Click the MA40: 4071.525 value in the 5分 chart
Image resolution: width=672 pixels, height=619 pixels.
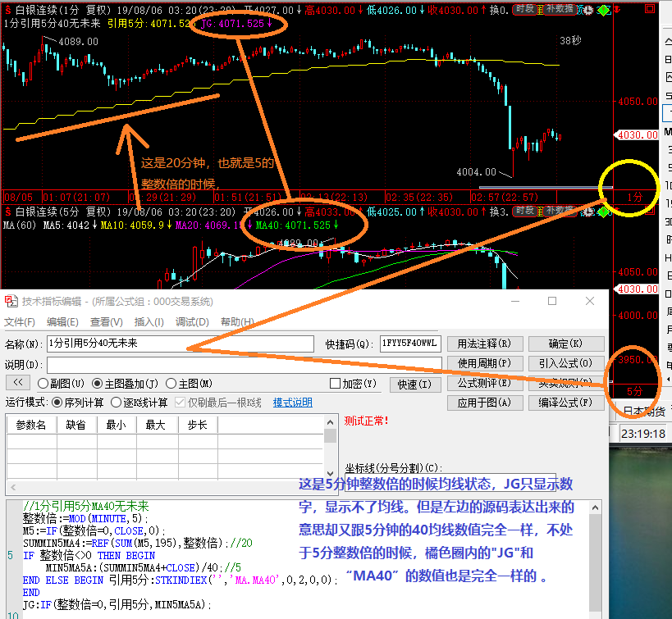296,225
